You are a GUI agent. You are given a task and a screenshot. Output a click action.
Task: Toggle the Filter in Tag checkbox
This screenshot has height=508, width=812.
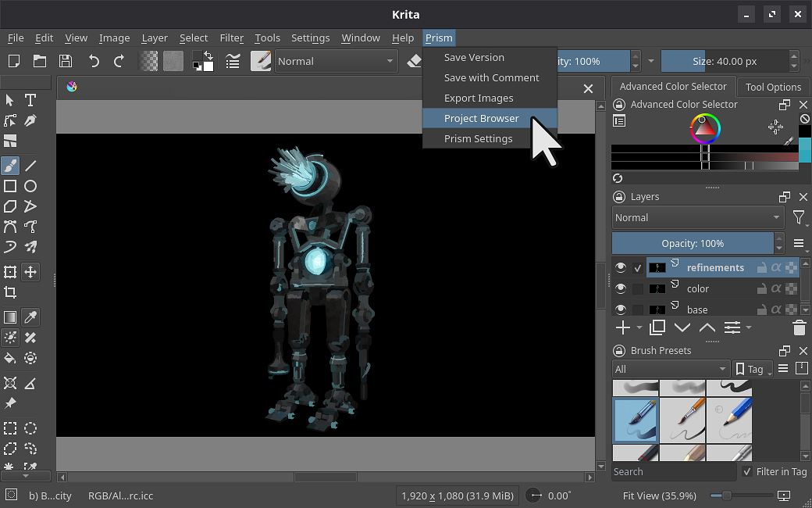point(746,472)
